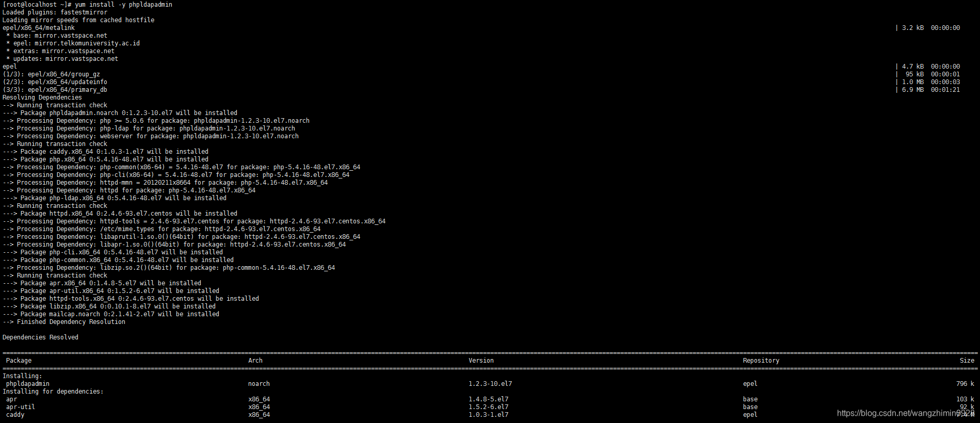Viewport: 980px width, 423px height.
Task: Click 'Package apr-util.x86_64 0:1.5.2-6.el7' line
Action: tap(111, 291)
